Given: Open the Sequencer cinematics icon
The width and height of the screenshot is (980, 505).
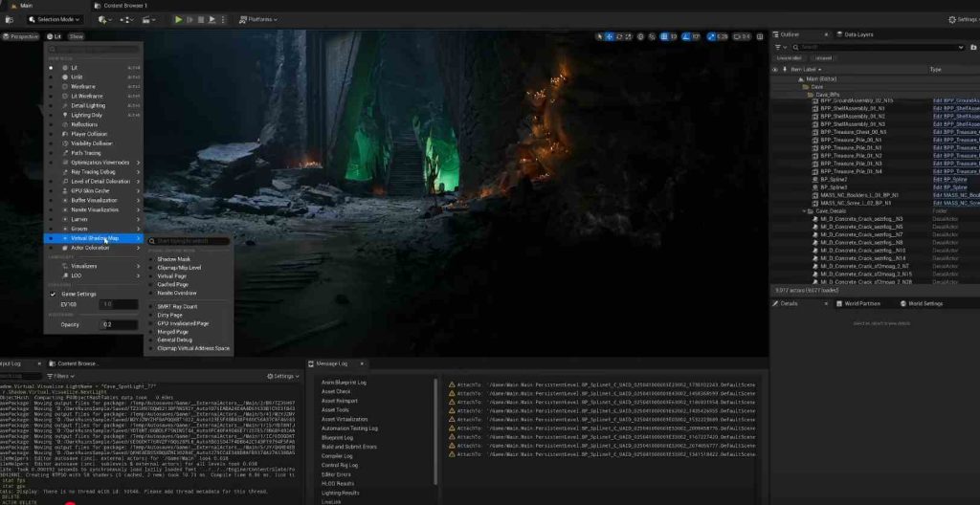Looking at the screenshot, I should click(x=148, y=19).
